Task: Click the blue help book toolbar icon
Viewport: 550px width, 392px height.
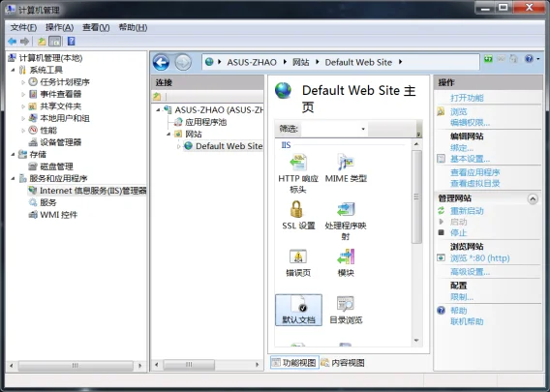Action: [x=72, y=42]
